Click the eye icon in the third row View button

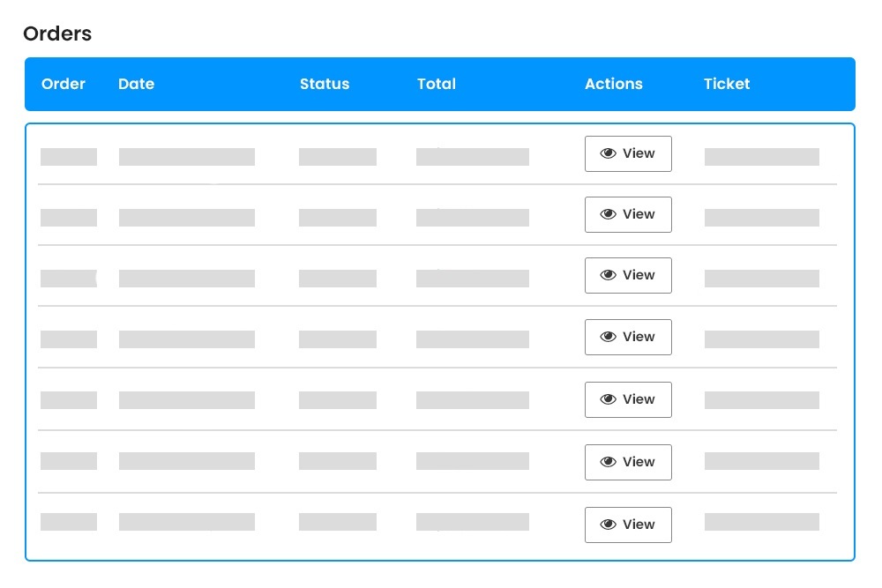pyautogui.click(x=608, y=275)
